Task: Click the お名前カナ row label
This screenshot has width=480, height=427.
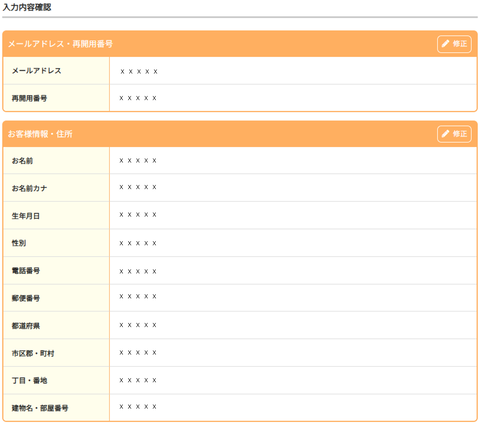Action: [29, 188]
